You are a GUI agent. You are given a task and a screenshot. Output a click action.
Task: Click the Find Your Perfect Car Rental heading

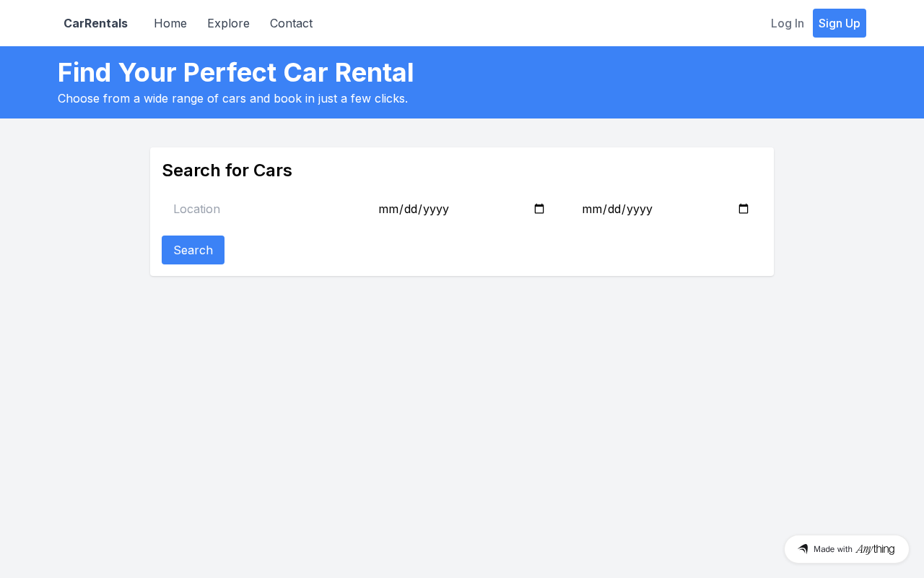point(235,73)
